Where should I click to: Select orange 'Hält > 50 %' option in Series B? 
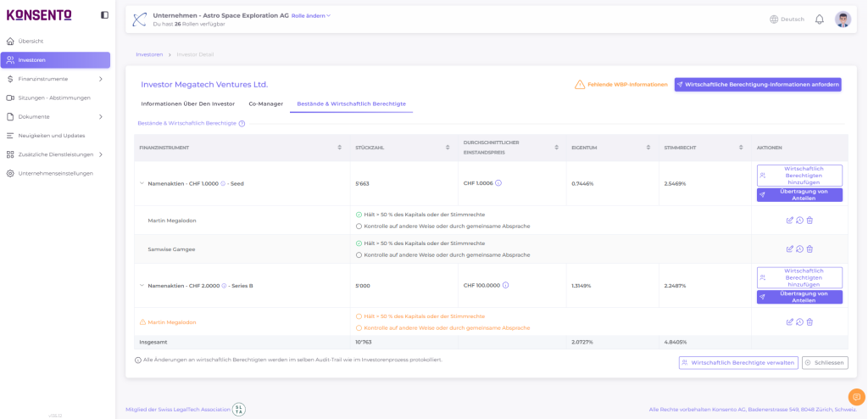pos(359,316)
